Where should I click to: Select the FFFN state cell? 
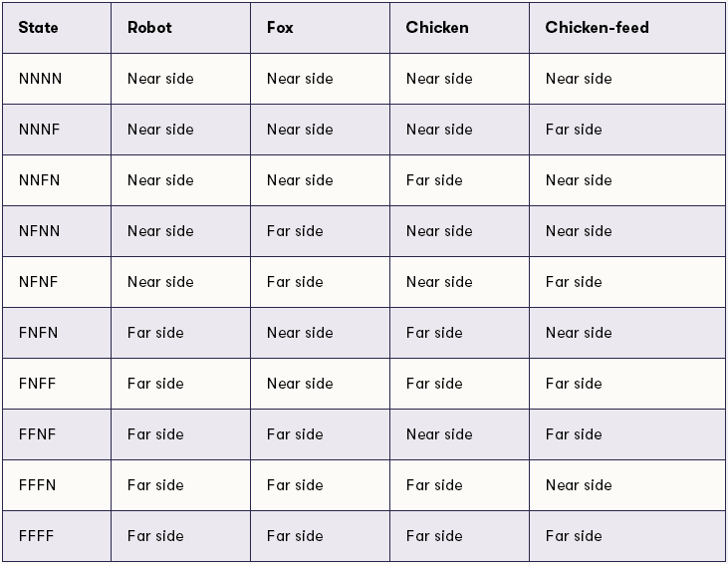[57, 485]
